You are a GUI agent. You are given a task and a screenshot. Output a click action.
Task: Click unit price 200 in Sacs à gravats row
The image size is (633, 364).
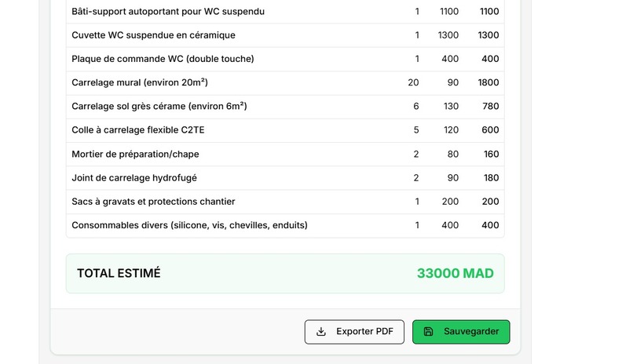click(450, 202)
